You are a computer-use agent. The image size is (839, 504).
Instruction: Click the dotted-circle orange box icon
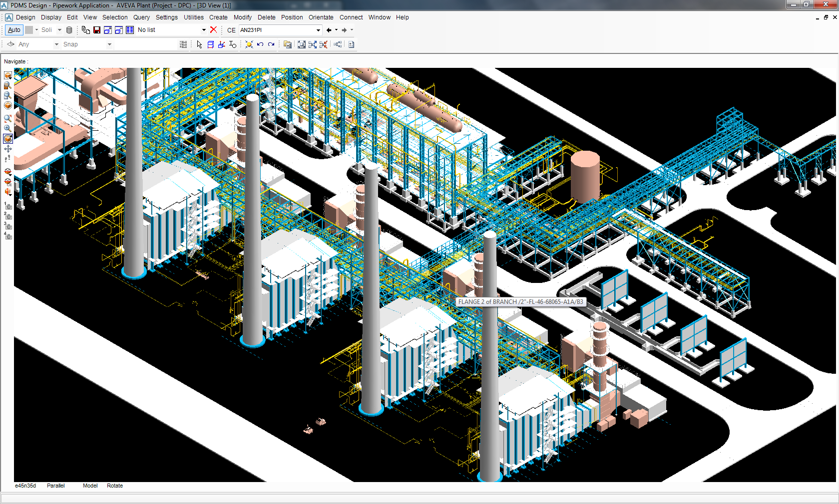(x=7, y=105)
